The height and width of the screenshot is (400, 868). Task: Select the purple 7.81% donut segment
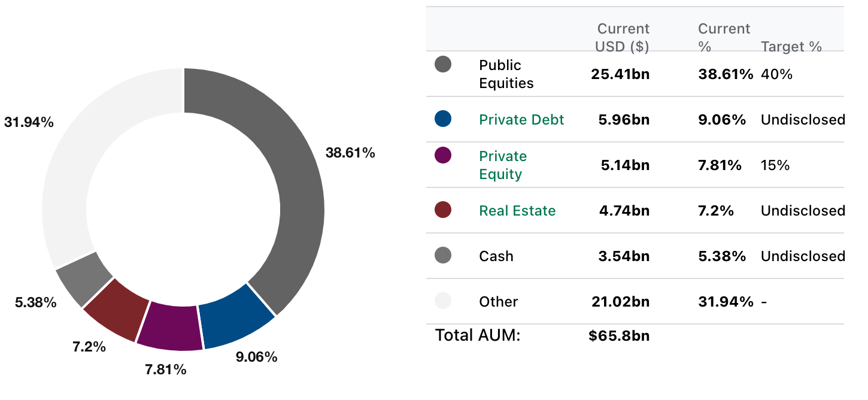click(x=170, y=325)
